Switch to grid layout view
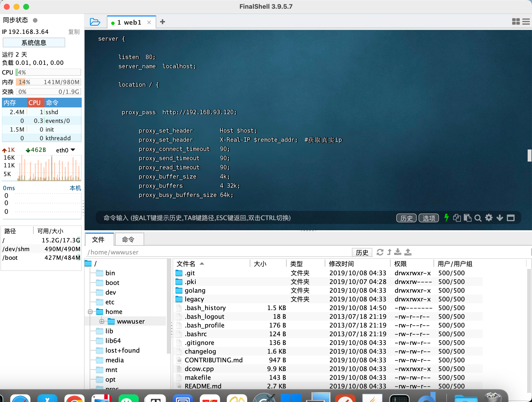This screenshot has width=532, height=402. pos(516,22)
